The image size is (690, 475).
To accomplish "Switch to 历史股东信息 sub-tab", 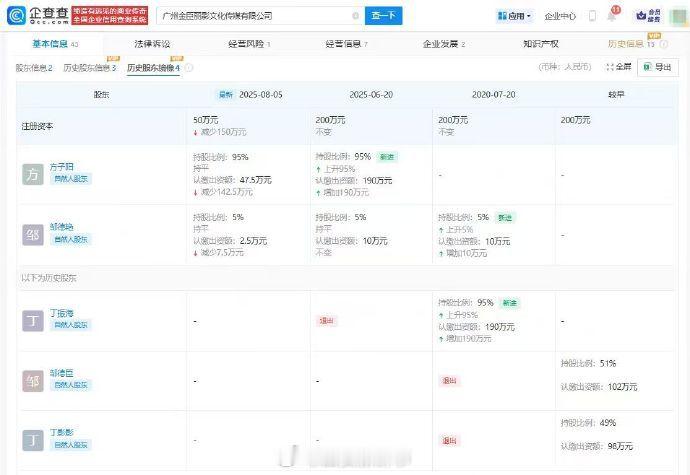I will pyautogui.click(x=90, y=68).
